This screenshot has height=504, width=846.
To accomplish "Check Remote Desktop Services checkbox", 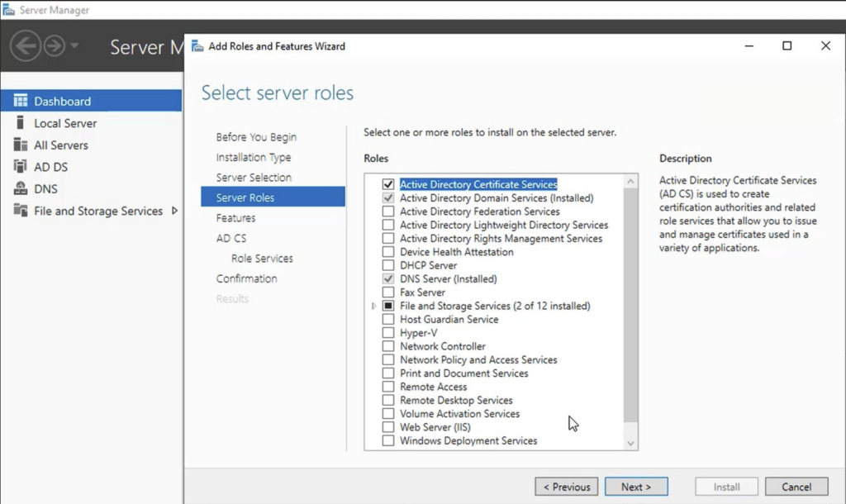I will coord(388,400).
